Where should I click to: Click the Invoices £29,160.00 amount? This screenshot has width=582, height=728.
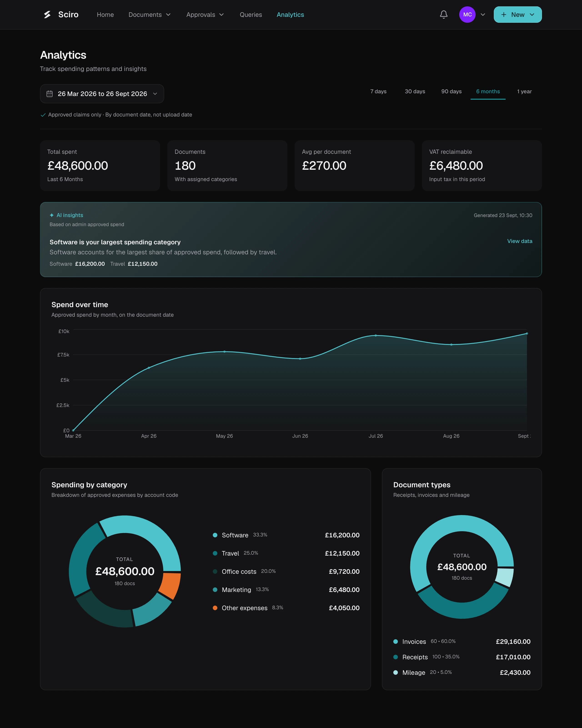tap(513, 642)
